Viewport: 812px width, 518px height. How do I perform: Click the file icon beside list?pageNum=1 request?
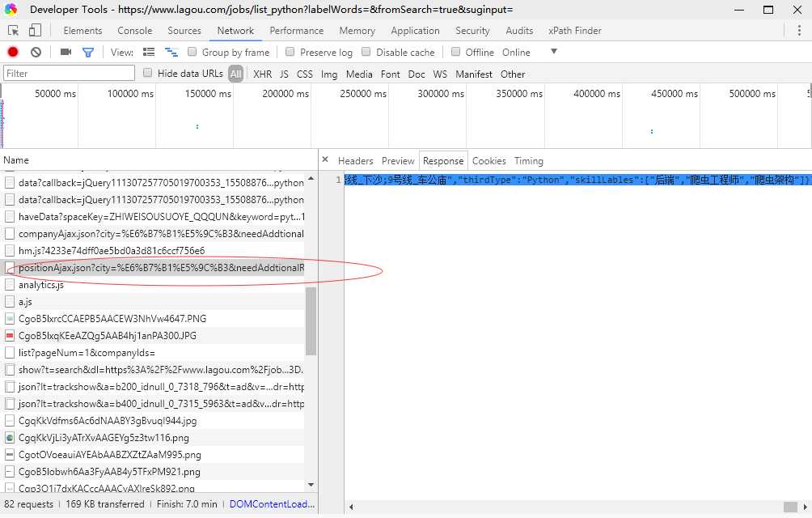click(10, 353)
